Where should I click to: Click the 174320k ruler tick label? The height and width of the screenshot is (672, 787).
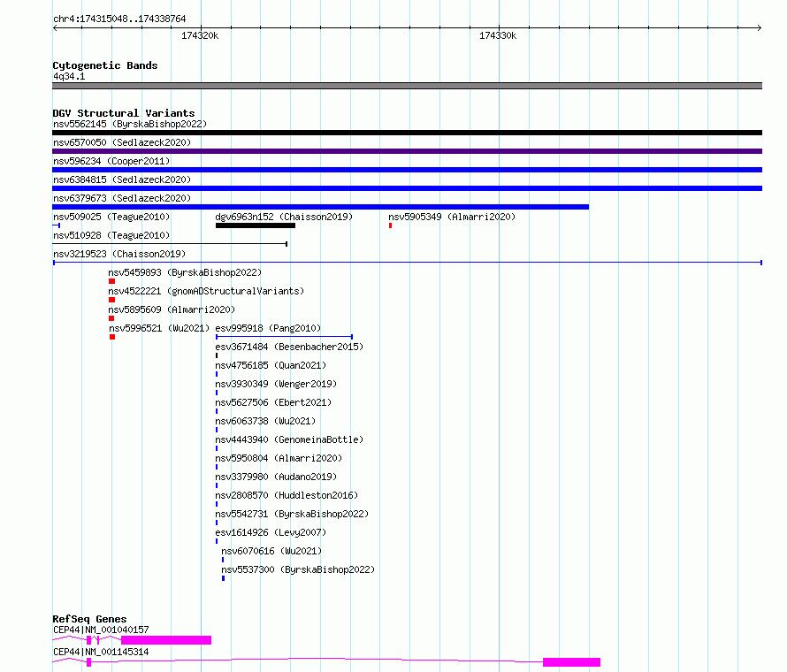200,35
